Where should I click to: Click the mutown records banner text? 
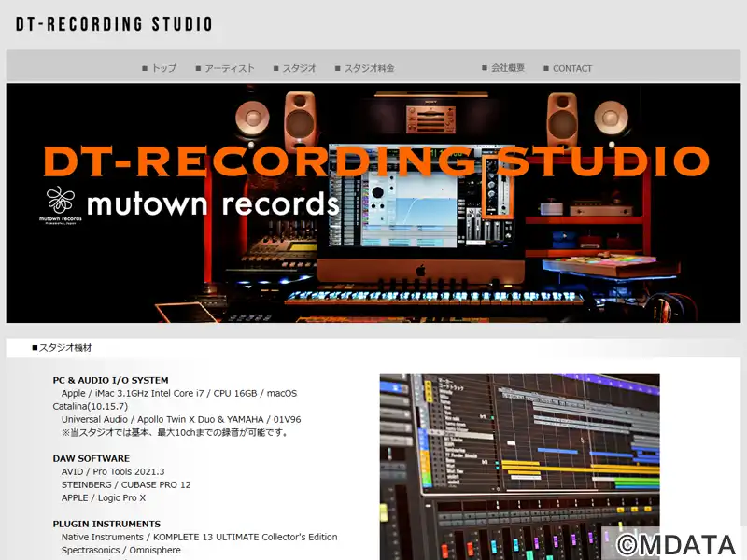point(213,203)
